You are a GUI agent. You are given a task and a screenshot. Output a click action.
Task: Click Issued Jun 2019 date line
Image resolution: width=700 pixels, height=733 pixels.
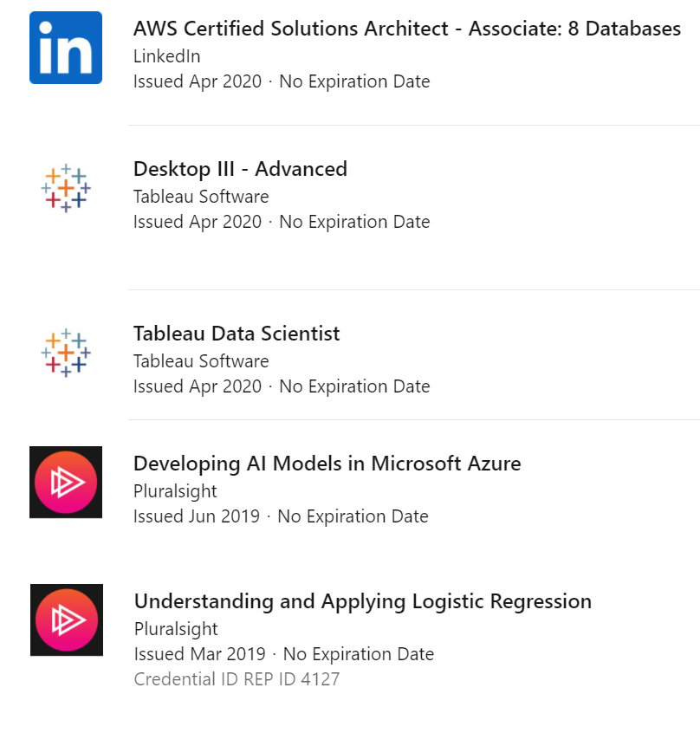[x=281, y=516]
